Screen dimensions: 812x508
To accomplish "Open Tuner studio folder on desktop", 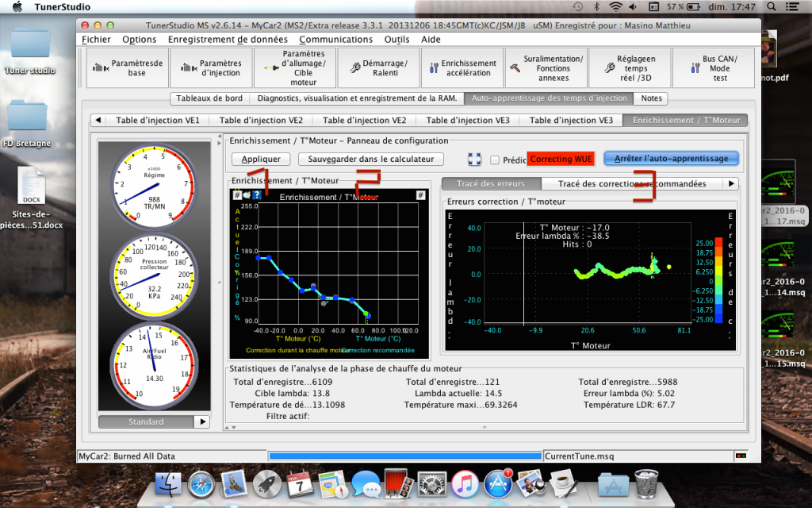I will click(30, 52).
